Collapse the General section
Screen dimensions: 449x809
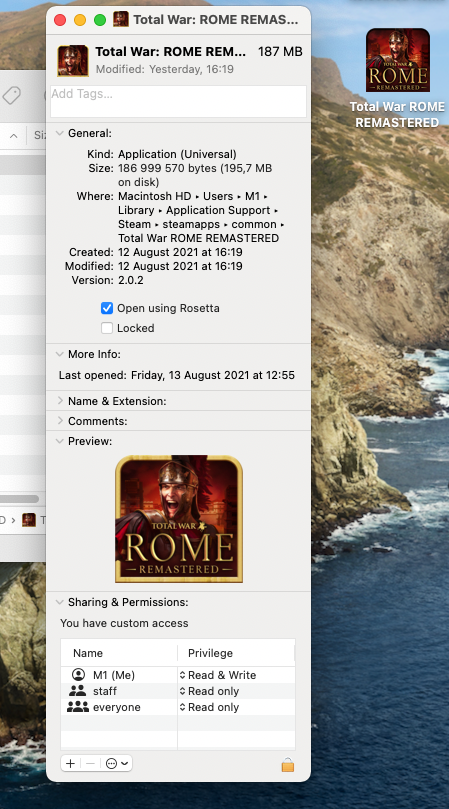(60, 133)
